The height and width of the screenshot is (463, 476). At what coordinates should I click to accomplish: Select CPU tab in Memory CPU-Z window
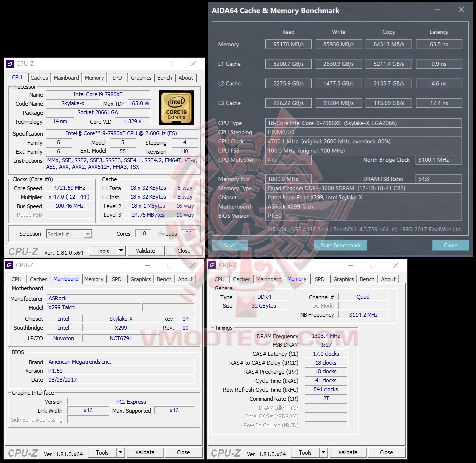coord(219,279)
